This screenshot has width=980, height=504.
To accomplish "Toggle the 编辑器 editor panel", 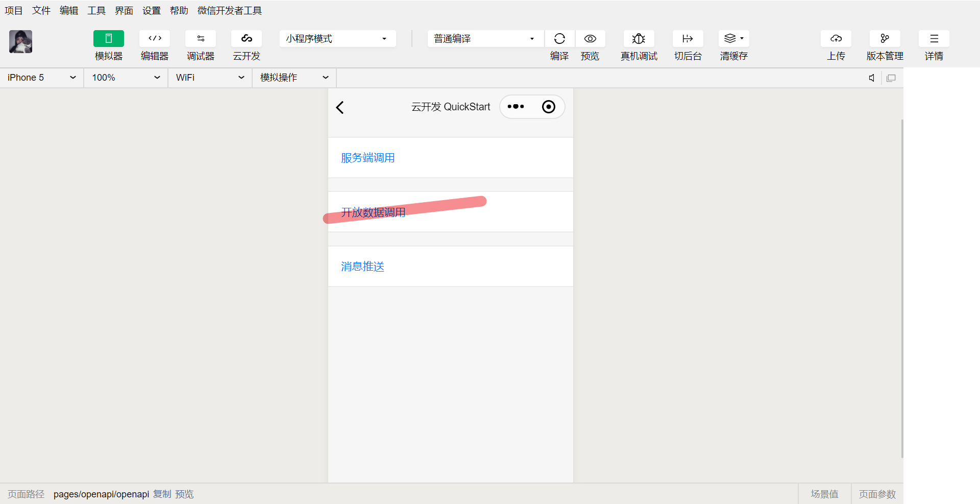I will (155, 39).
